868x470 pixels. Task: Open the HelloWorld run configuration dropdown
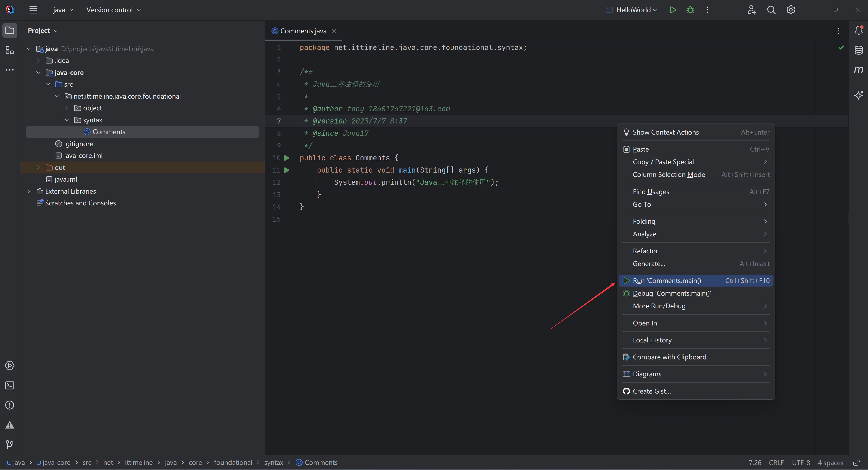pyautogui.click(x=632, y=10)
